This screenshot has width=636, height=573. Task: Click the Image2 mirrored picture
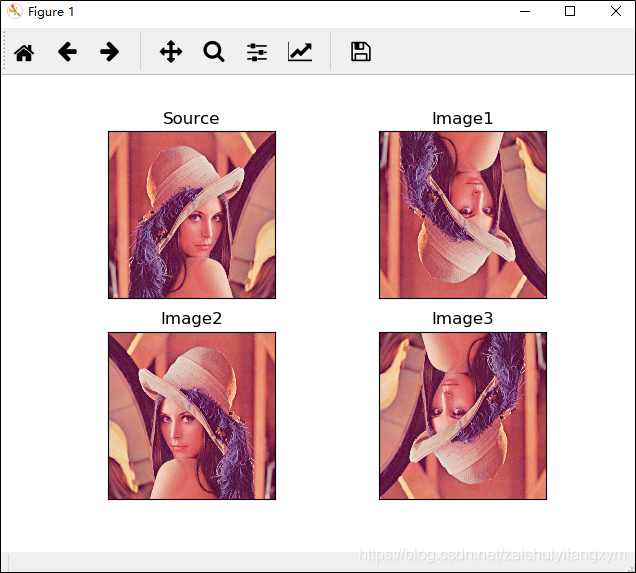point(192,416)
